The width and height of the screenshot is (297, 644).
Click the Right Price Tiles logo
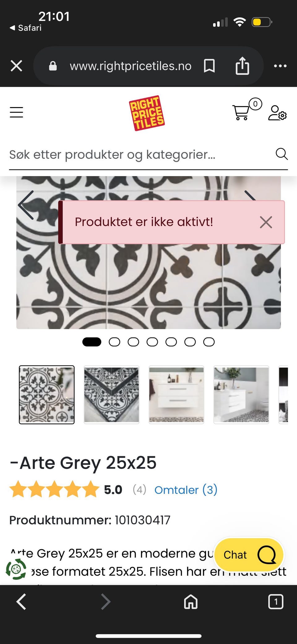click(147, 113)
